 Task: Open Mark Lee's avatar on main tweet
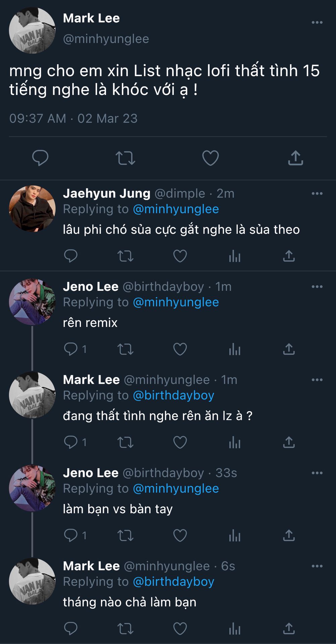[x=32, y=31]
